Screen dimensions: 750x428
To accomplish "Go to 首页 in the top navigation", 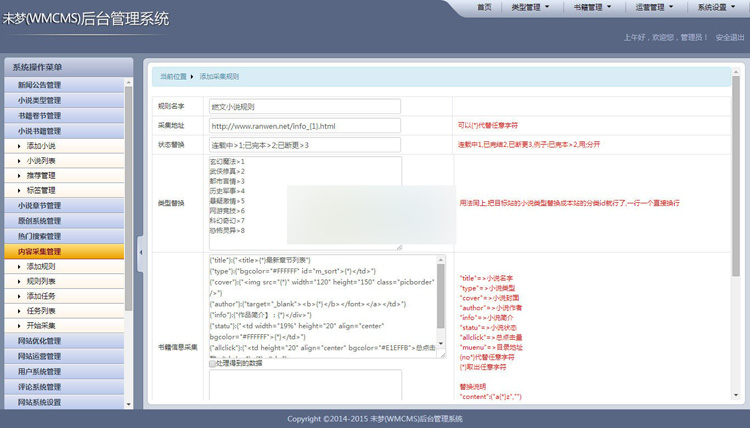I will (x=484, y=7).
